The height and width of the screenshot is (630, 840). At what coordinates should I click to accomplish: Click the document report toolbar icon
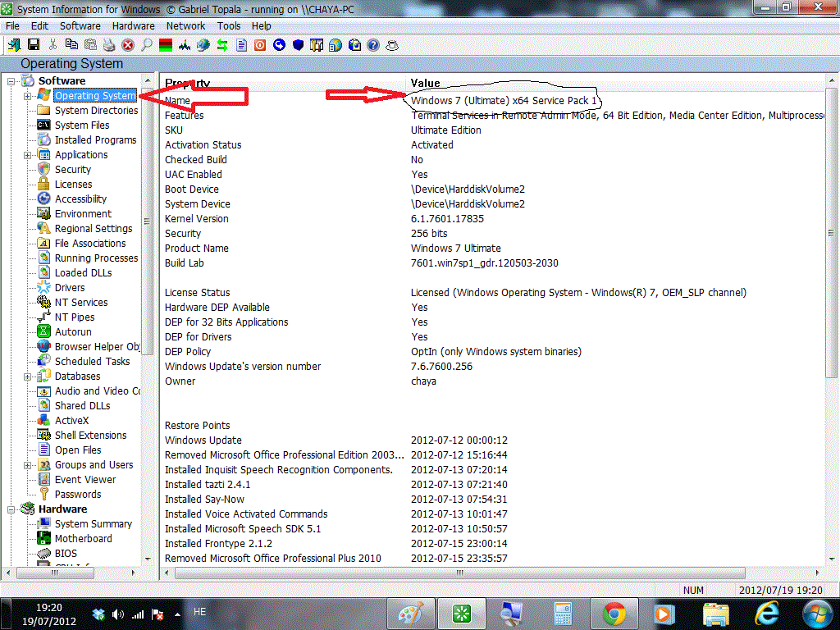coord(242,45)
